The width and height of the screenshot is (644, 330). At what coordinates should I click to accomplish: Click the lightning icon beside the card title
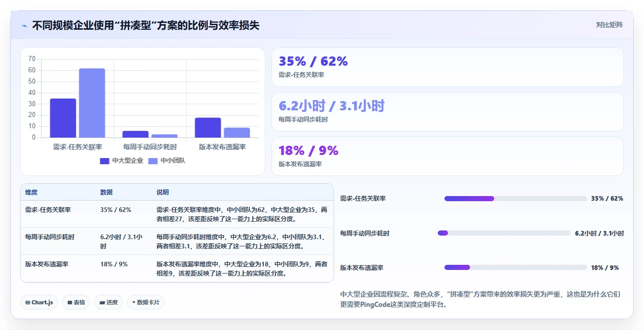click(24, 26)
